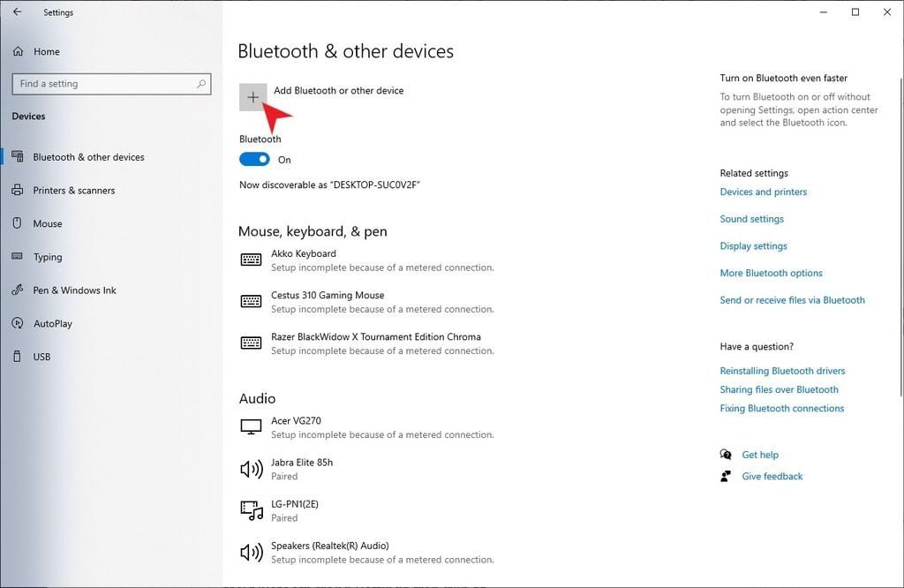Click Send or receive files via Bluetooth
This screenshot has height=588, width=904.
click(792, 300)
